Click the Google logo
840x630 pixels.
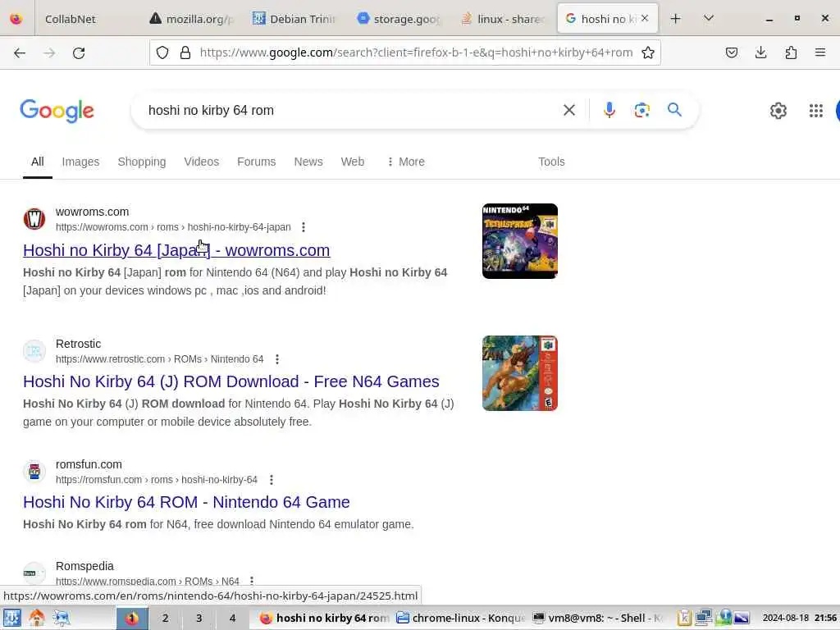(57, 111)
